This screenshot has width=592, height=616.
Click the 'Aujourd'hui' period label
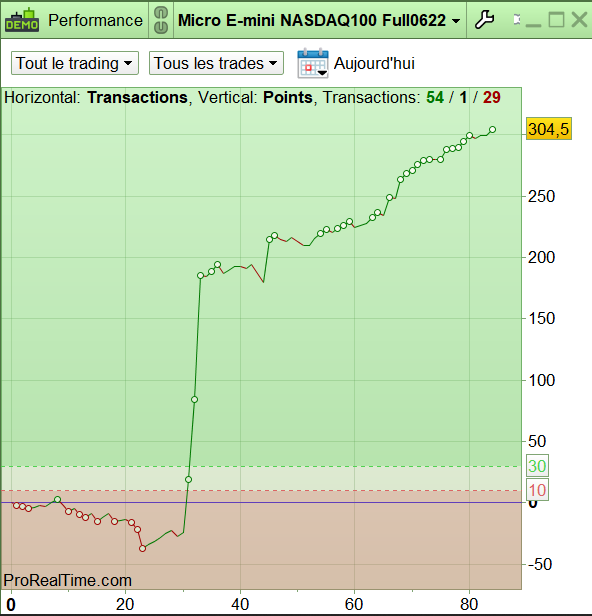374,63
